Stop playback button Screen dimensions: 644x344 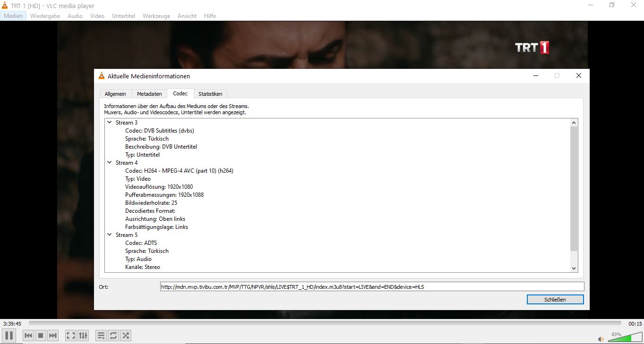pos(41,336)
